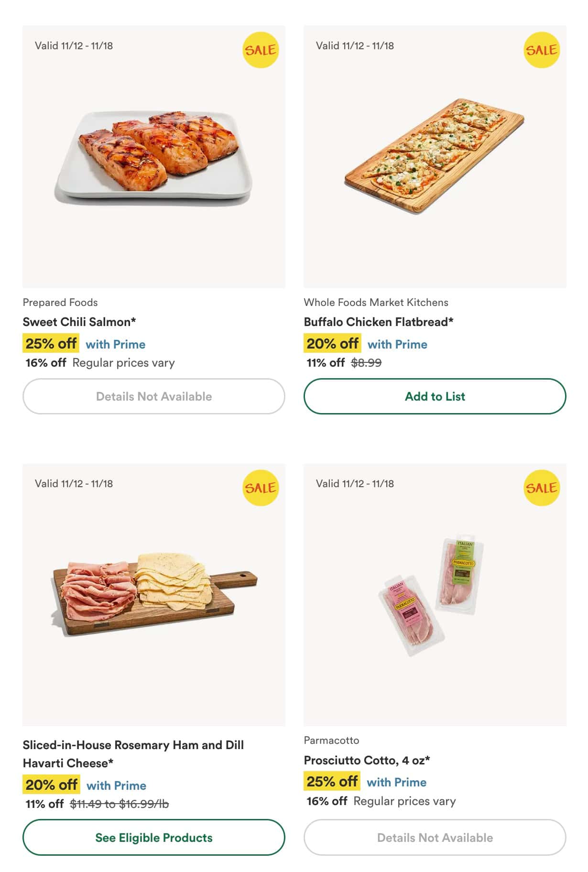The image size is (588, 872).
Task: Select the Buffalo Chicken Flatbread title
Action: 379,322
